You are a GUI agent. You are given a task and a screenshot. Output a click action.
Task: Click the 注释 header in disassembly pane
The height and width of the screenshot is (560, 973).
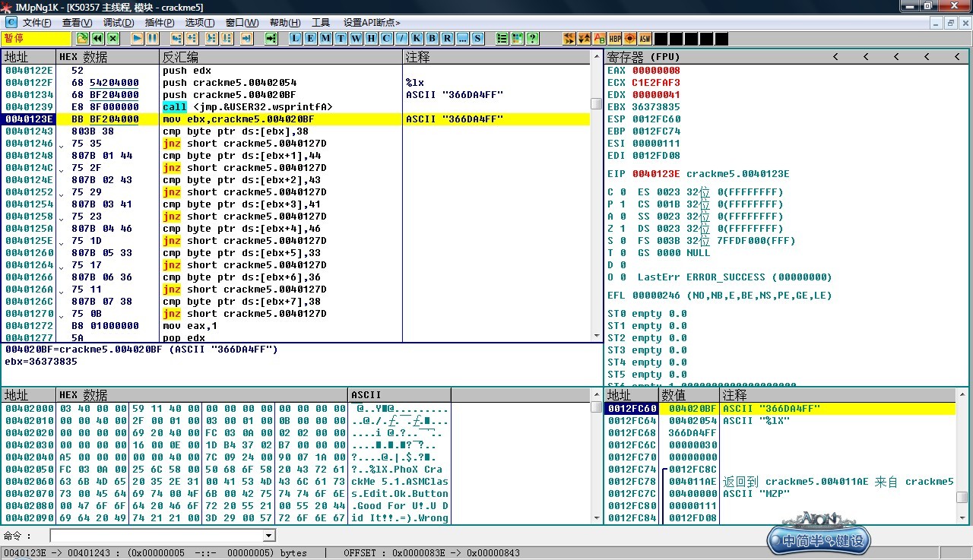497,57
